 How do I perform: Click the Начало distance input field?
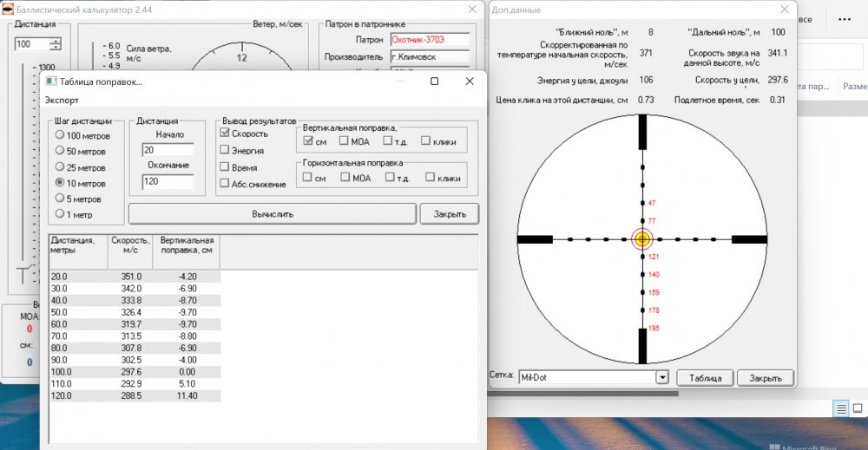coord(167,150)
